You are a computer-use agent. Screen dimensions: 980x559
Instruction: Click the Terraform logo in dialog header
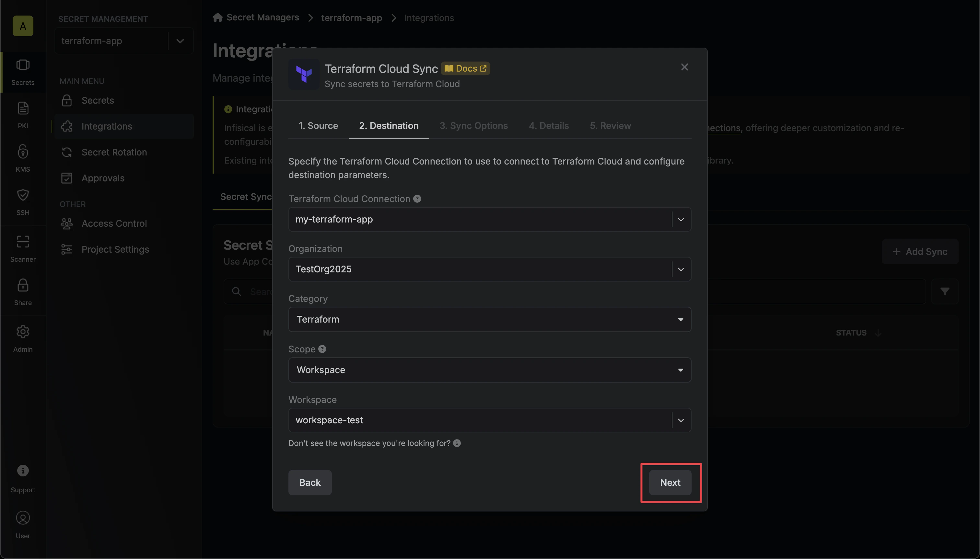(x=304, y=74)
